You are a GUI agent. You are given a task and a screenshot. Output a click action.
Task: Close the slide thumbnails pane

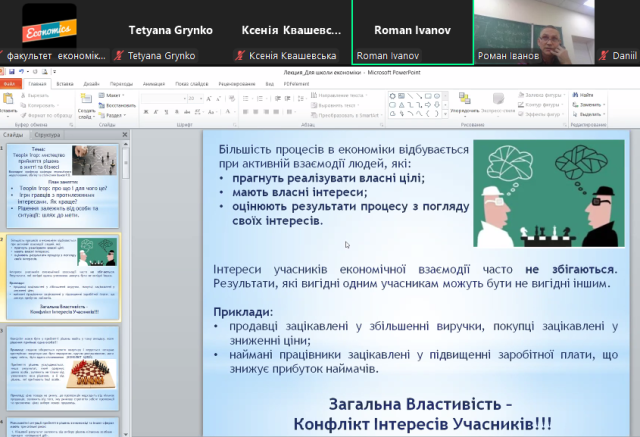(x=125, y=135)
